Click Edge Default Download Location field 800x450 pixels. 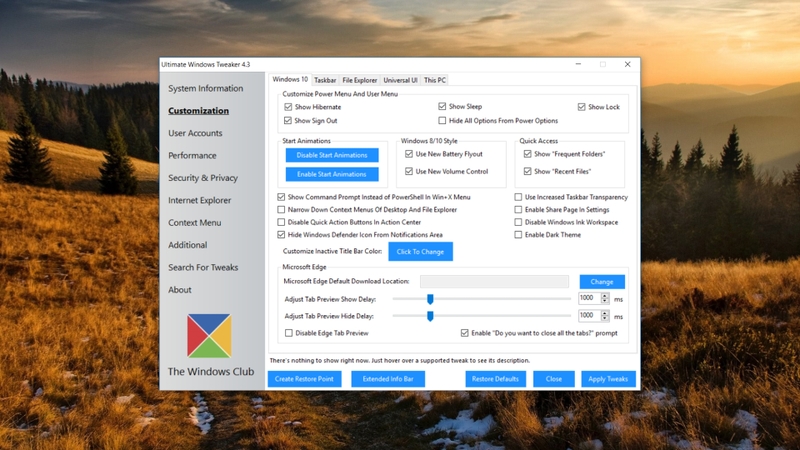(494, 282)
